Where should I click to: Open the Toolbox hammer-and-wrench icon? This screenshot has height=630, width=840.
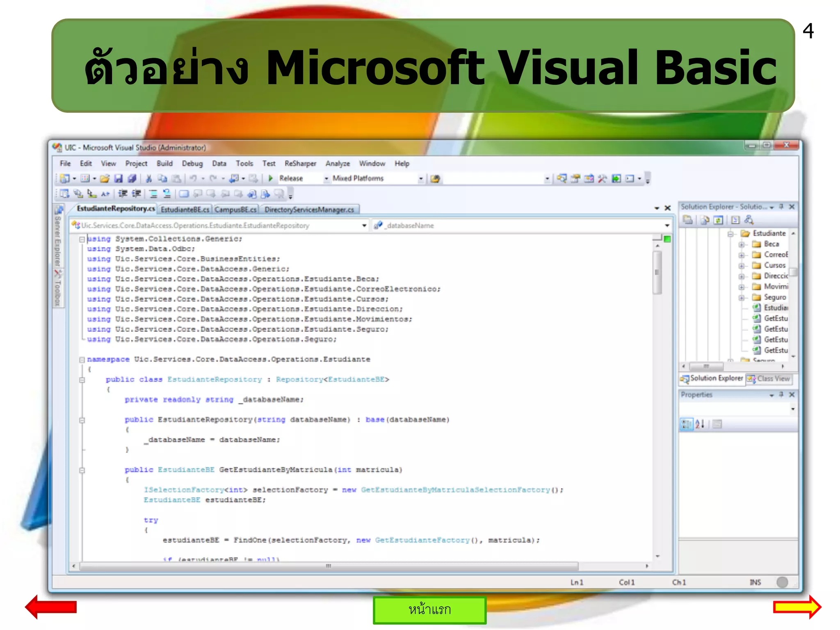[602, 178]
